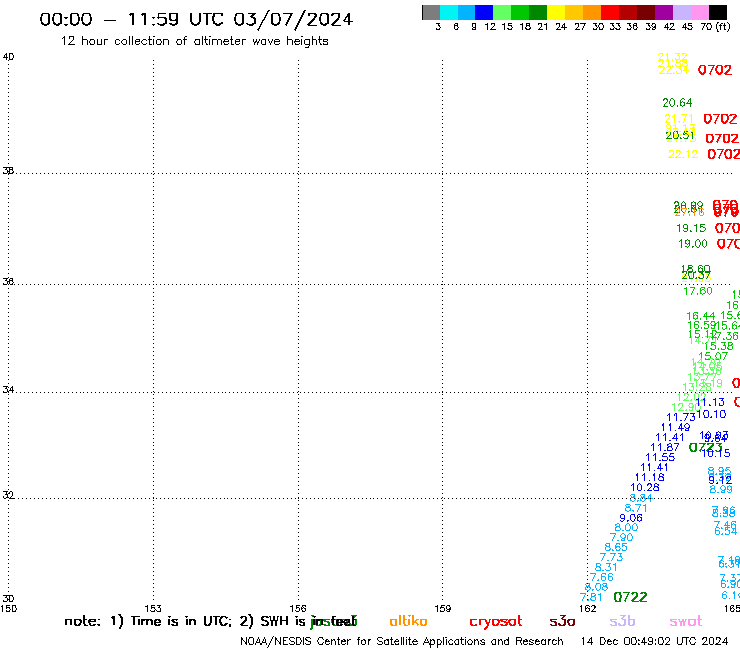Click the '70 (ft)' legend label
Screen dimensions: 740x650
715,26
